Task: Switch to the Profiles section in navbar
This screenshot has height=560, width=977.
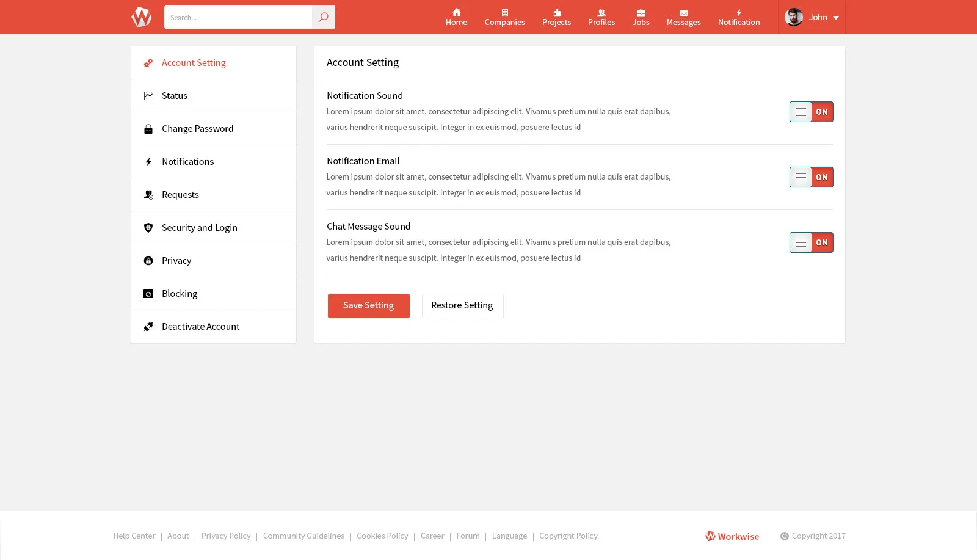Action: click(601, 16)
